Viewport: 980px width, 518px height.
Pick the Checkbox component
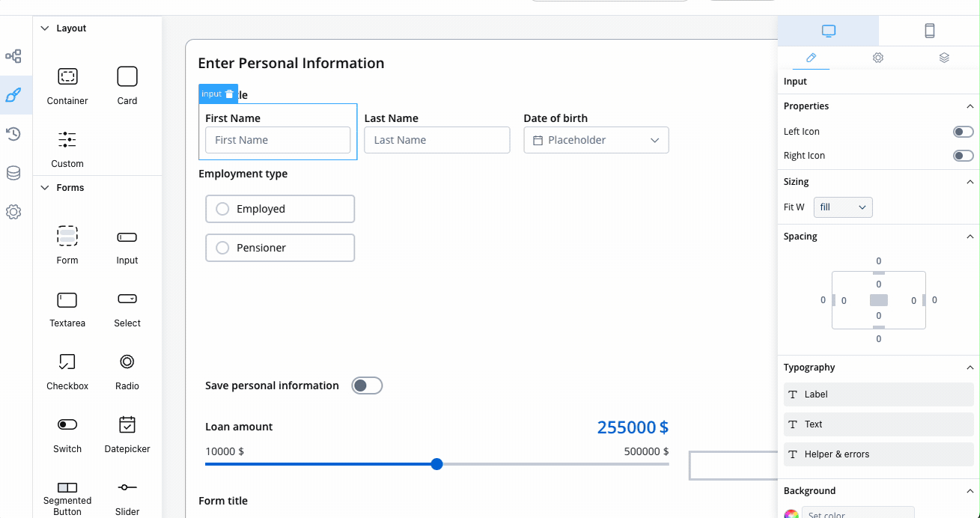67,371
